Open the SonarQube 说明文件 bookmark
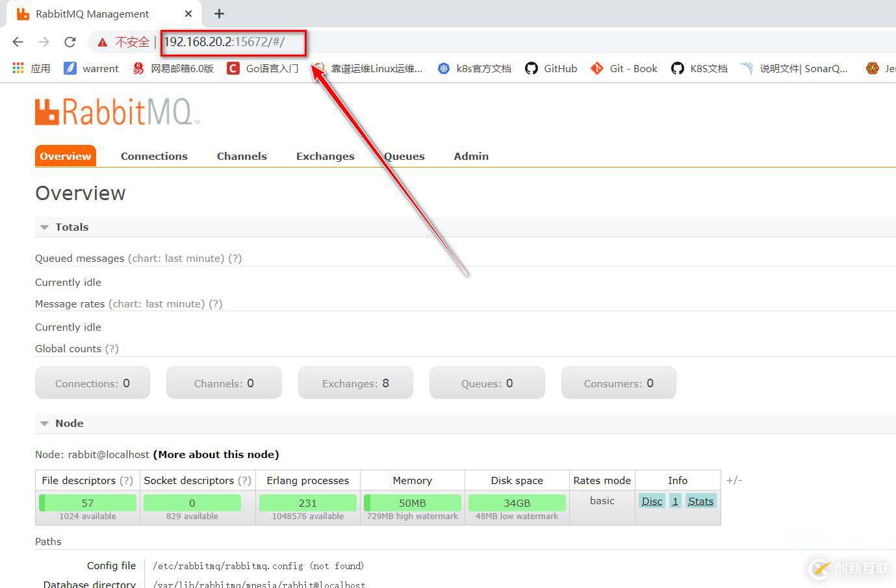 coord(795,68)
